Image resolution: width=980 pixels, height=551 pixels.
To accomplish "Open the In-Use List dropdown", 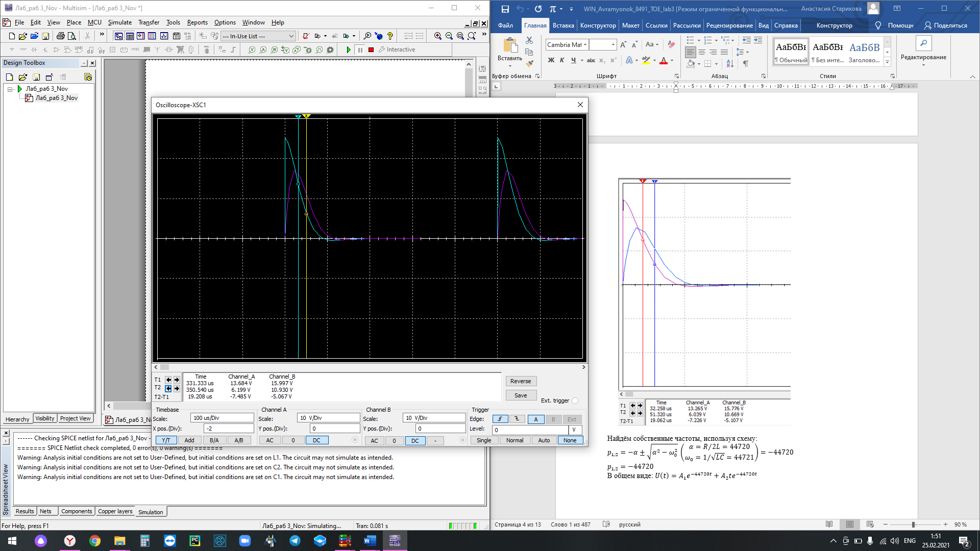I will click(x=291, y=36).
